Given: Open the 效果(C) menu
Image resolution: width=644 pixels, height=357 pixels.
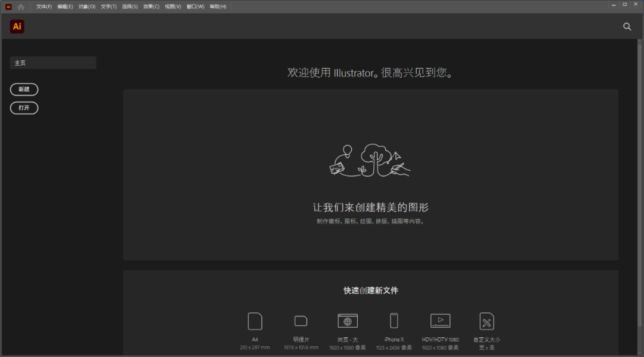Looking at the screenshot, I should pos(151,7).
